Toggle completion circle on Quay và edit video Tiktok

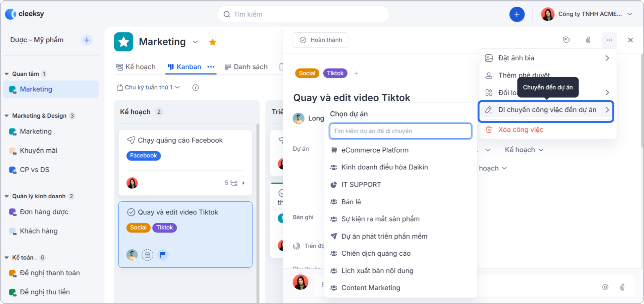[x=131, y=212]
